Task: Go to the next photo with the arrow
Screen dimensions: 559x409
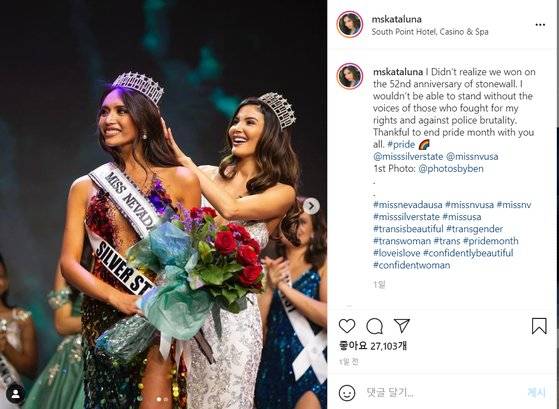Action: pos(311,206)
